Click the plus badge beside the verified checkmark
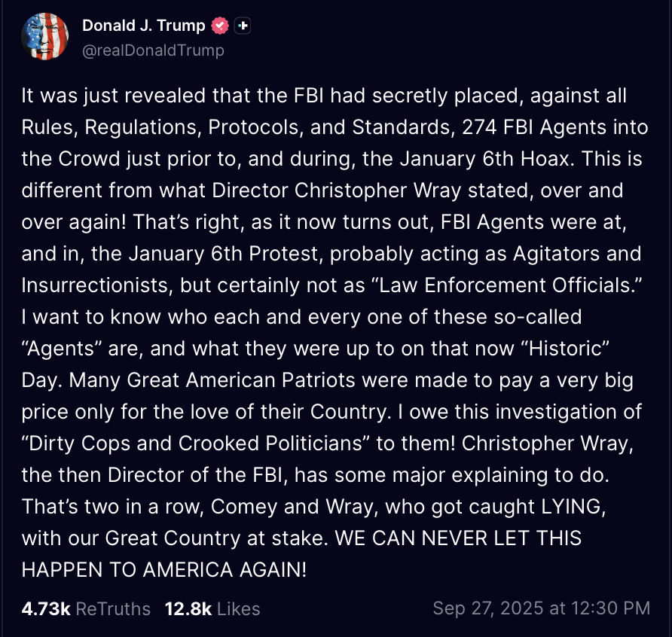The height and width of the screenshot is (637, 672). tap(242, 26)
